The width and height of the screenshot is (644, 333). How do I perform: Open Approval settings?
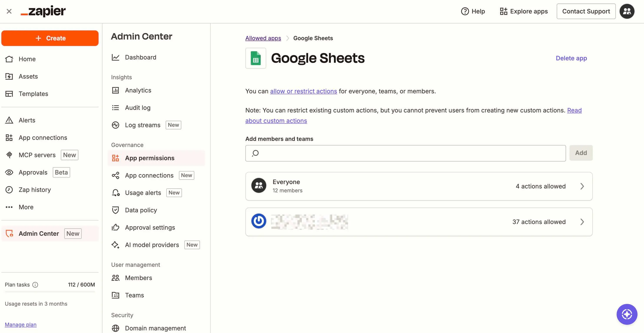point(156,227)
